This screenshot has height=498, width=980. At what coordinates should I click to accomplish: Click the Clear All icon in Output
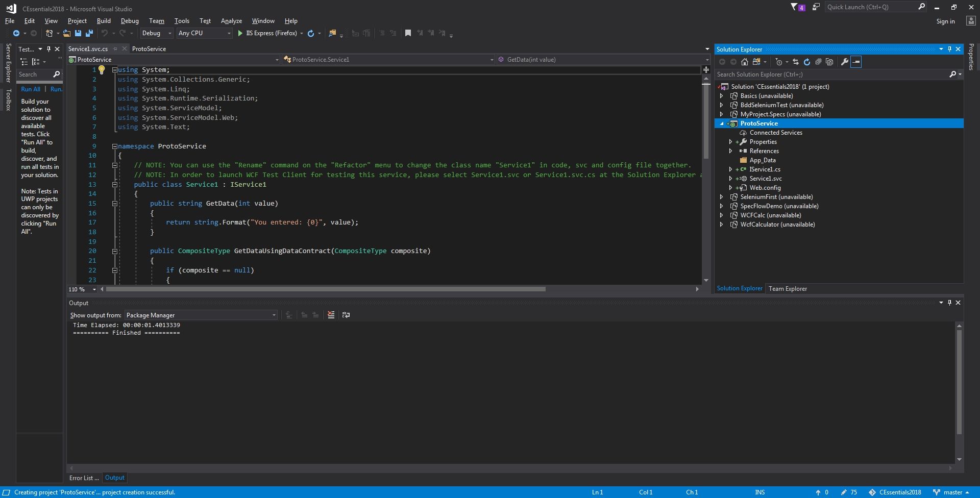[331, 315]
